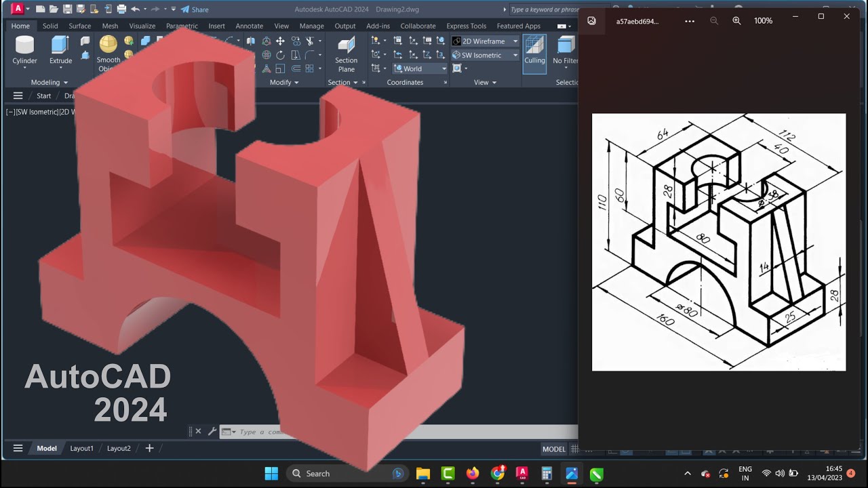Add a new layout with the plus button

click(x=149, y=448)
